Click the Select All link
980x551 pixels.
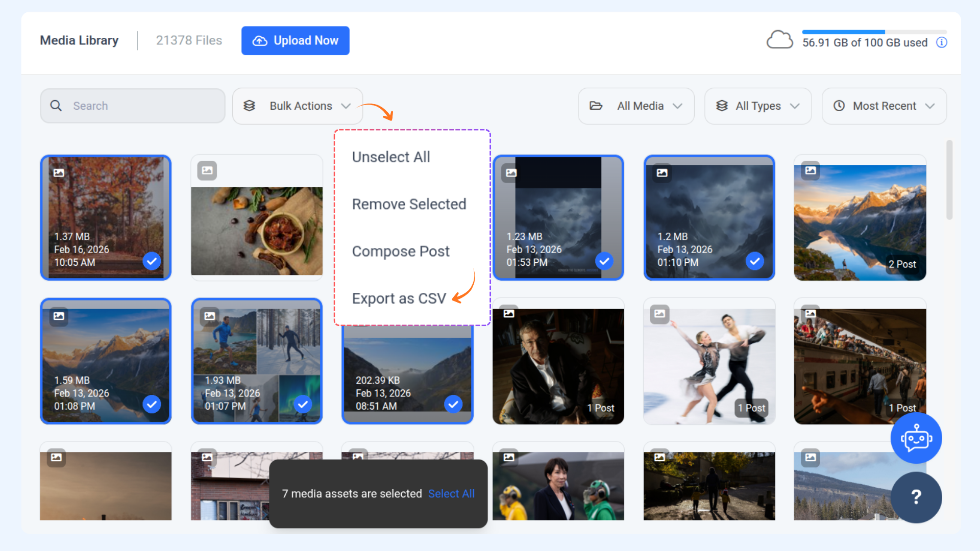[x=451, y=493]
